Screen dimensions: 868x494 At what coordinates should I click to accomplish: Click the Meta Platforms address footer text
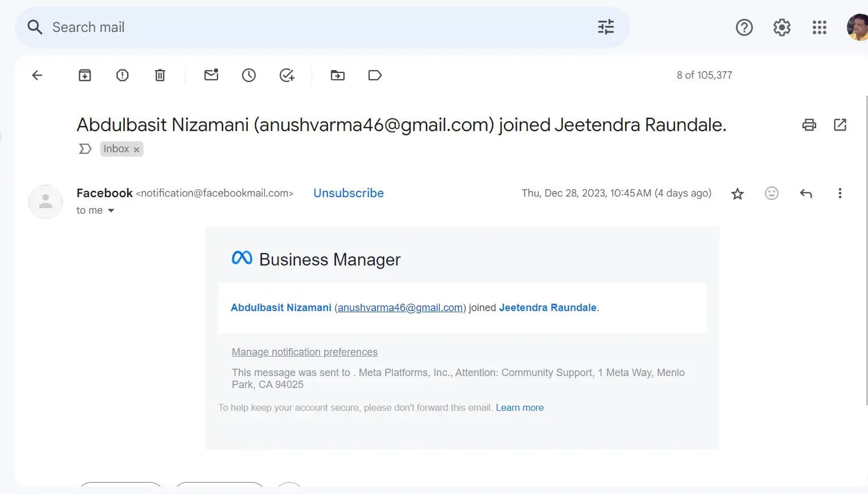coord(458,378)
